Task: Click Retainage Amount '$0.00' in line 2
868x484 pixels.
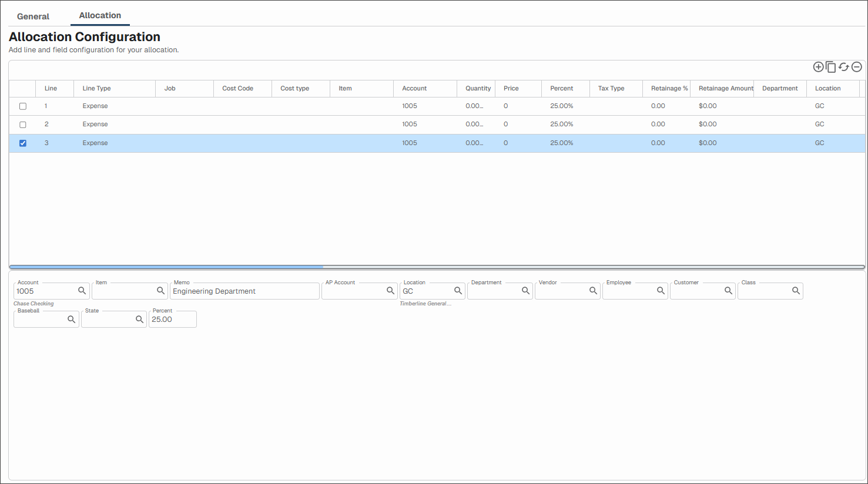Action: [708, 125]
